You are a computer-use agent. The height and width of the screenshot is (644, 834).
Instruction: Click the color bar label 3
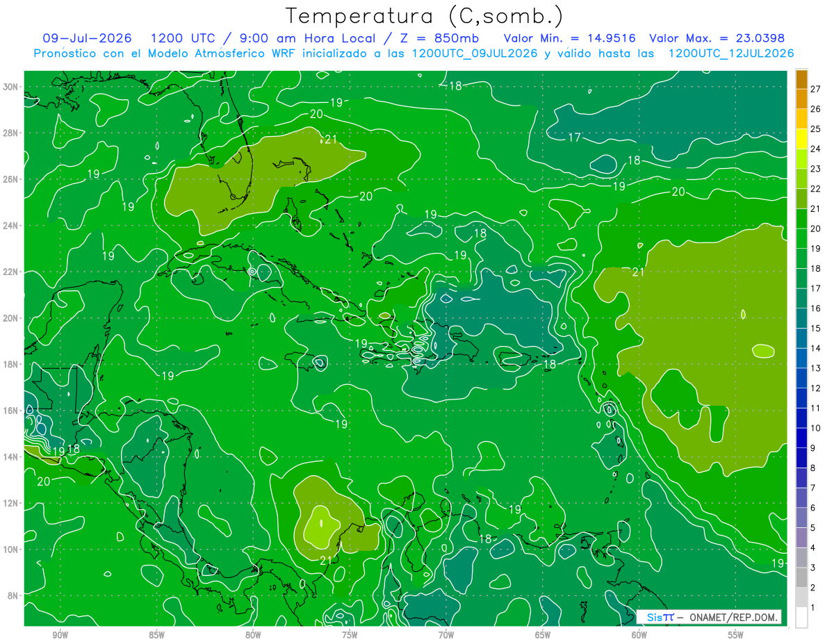click(813, 568)
